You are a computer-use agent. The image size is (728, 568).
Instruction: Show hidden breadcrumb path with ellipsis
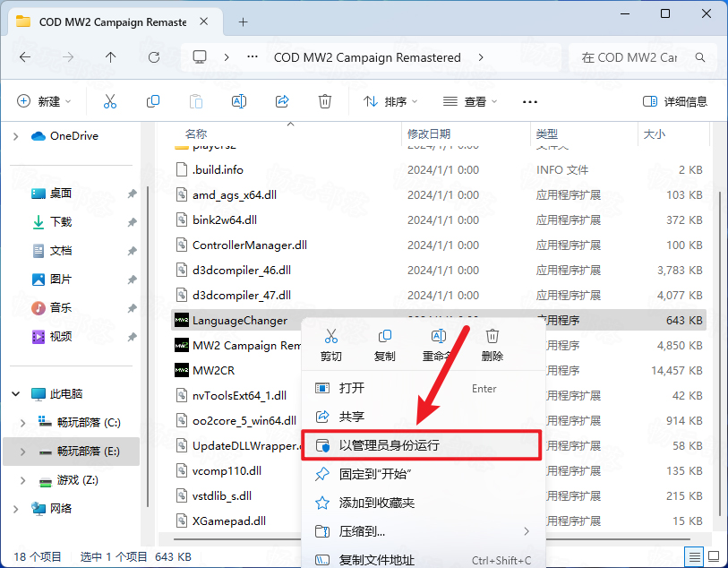253,57
